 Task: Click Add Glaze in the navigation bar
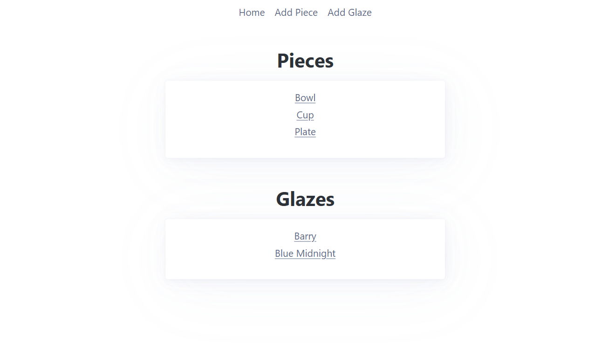[349, 13]
